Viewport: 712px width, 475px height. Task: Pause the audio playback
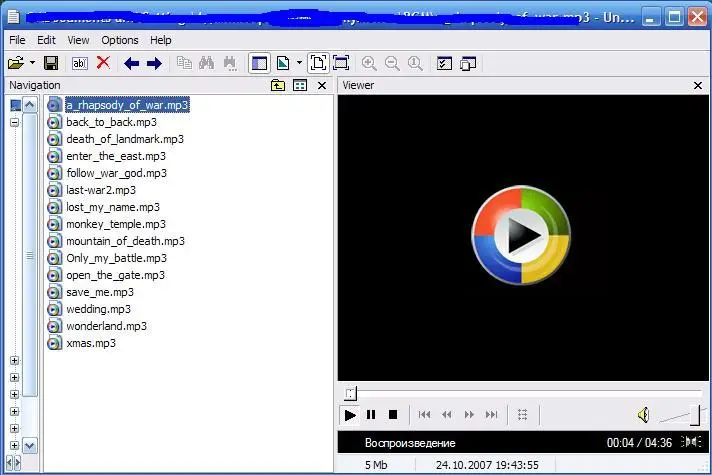[x=371, y=415]
